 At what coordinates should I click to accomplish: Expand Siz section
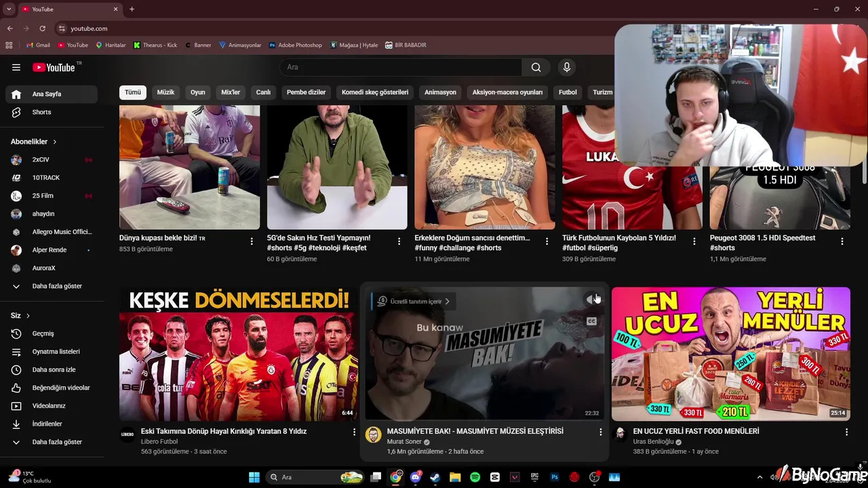(20, 316)
